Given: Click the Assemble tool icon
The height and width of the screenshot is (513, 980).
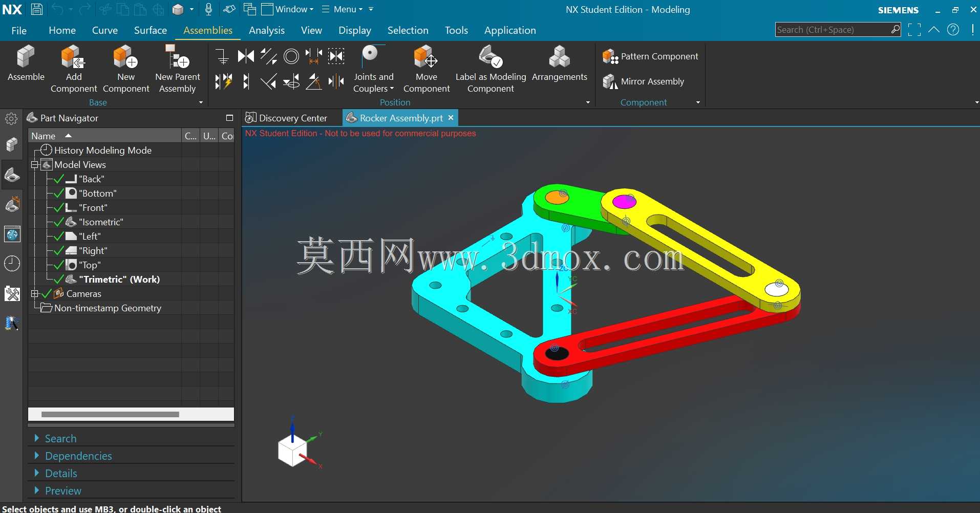Looking at the screenshot, I should coord(26,56).
